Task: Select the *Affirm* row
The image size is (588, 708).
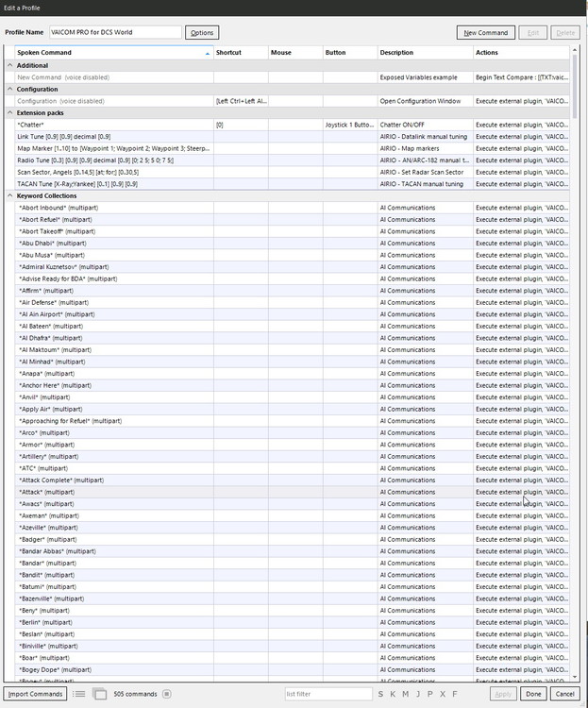Action: (x=293, y=291)
